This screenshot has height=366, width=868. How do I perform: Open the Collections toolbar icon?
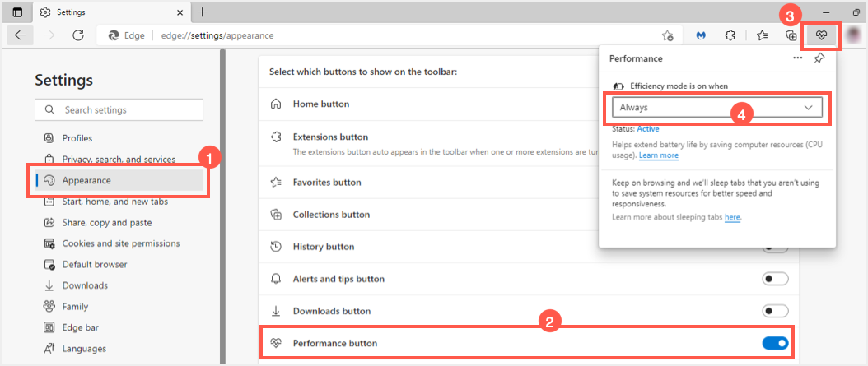[791, 35]
